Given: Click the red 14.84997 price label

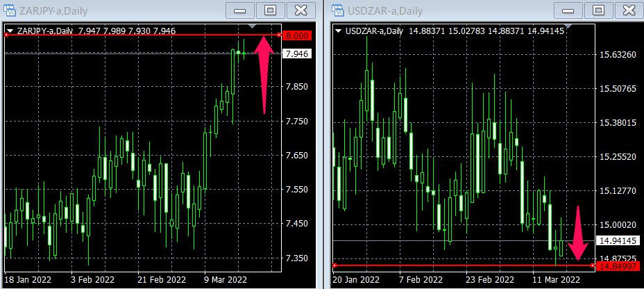Looking at the screenshot, I should tap(619, 267).
